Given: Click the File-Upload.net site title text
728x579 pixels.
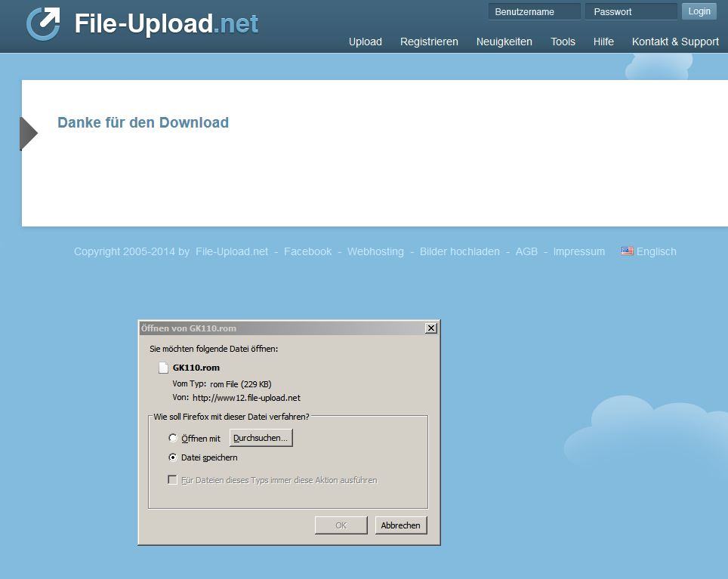Looking at the screenshot, I should tap(166, 23).
